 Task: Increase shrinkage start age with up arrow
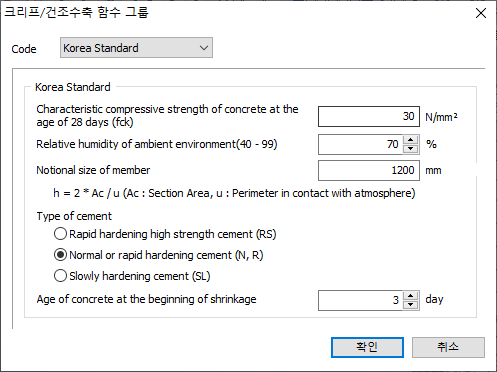(411, 296)
